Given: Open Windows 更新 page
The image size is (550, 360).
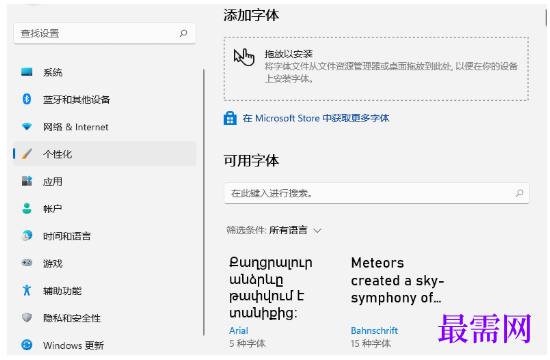Looking at the screenshot, I should tap(105, 345).
